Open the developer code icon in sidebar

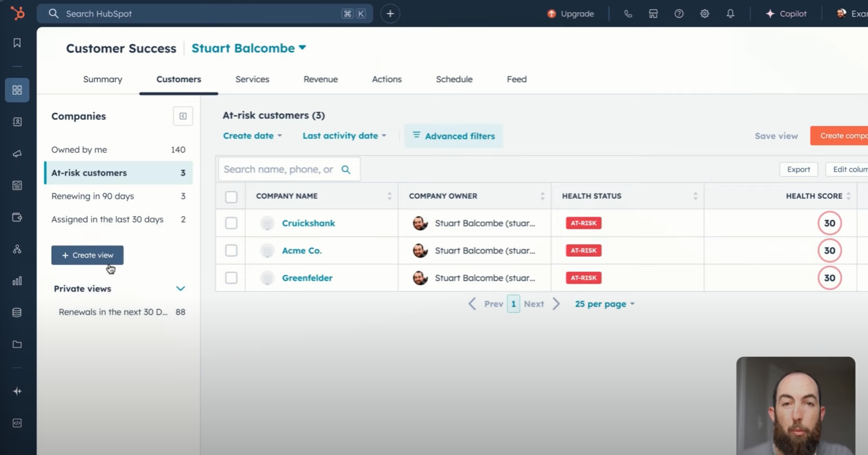[17, 423]
